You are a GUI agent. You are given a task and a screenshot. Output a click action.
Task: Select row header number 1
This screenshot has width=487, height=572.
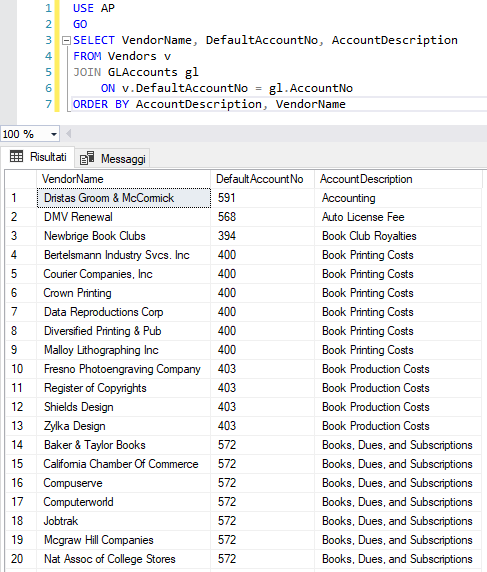coord(21,198)
